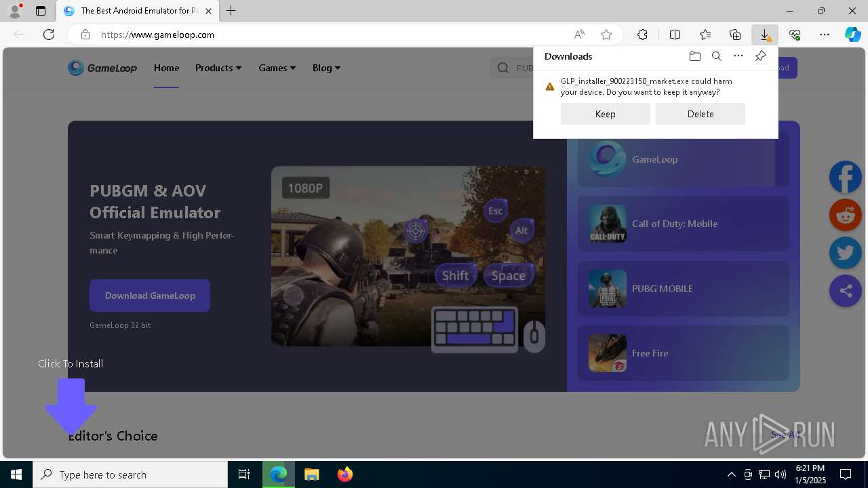Image resolution: width=868 pixels, height=488 pixels.
Task: Click the taskbar search box
Action: 130,474
